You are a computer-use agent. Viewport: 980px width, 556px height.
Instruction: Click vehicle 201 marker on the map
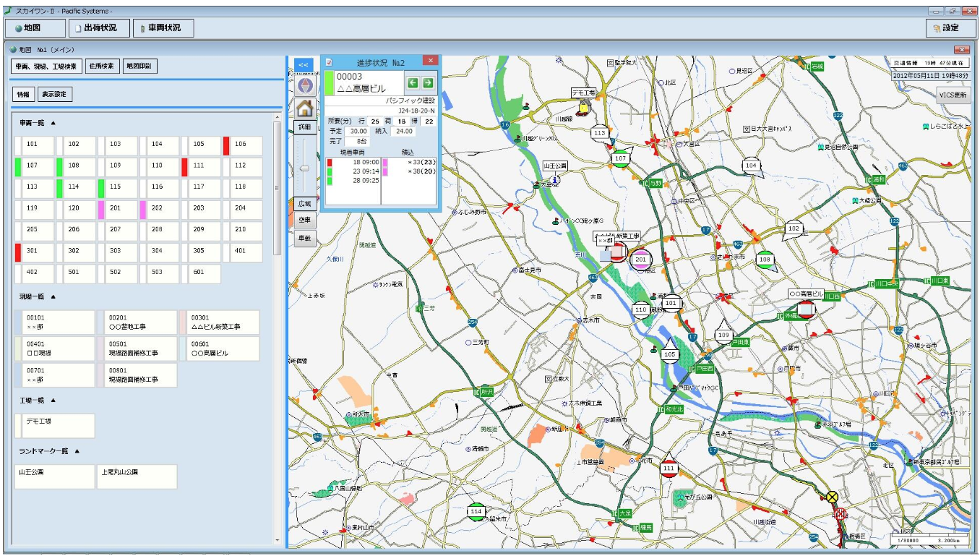640,259
